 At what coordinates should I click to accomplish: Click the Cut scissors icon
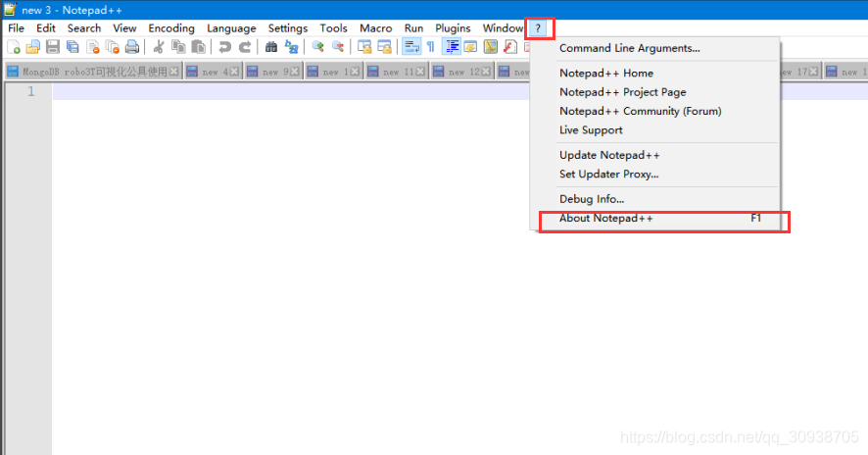click(159, 47)
